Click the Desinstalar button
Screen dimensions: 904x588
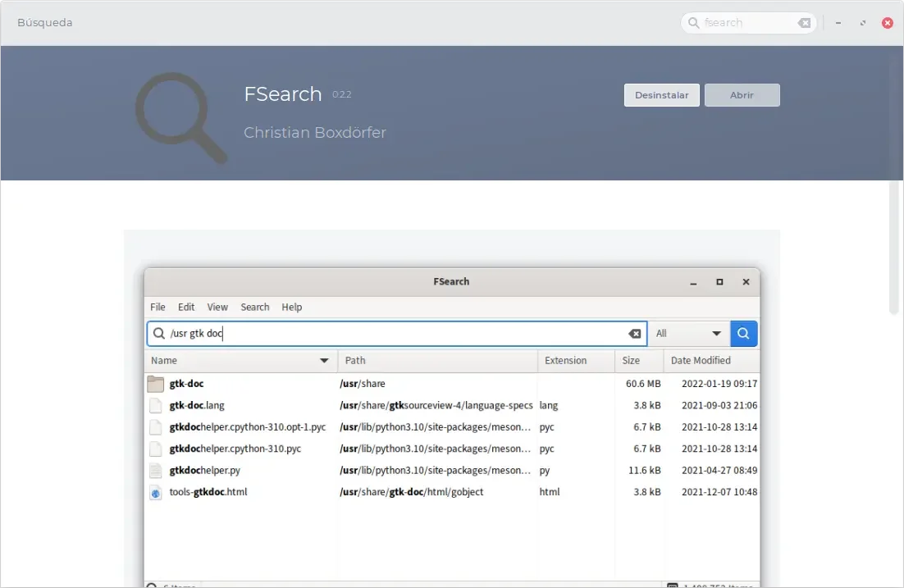(x=661, y=94)
